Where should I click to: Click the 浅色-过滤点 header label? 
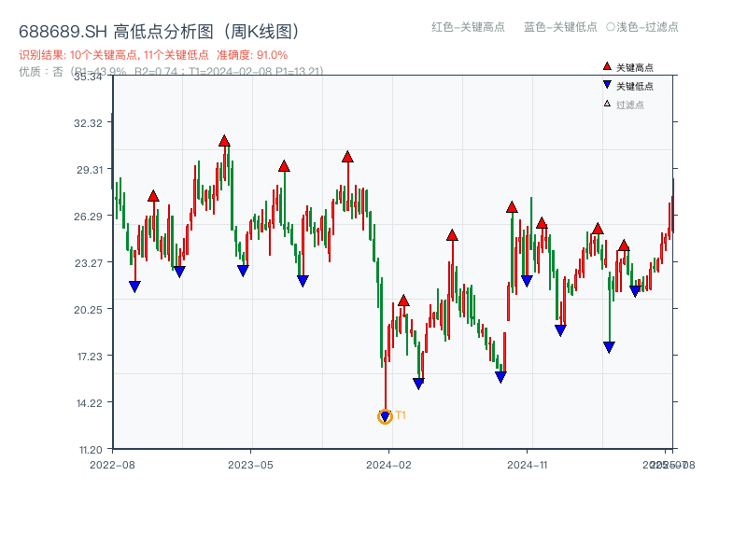[642, 27]
